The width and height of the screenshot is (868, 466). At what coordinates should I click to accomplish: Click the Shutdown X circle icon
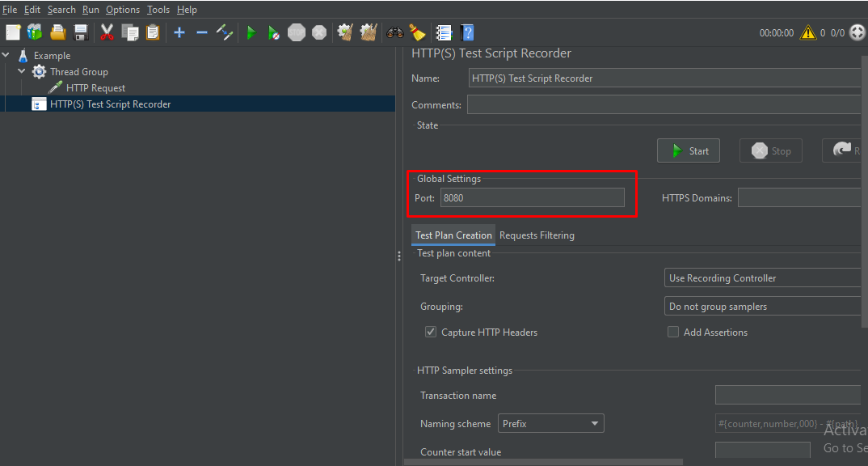coord(319,32)
